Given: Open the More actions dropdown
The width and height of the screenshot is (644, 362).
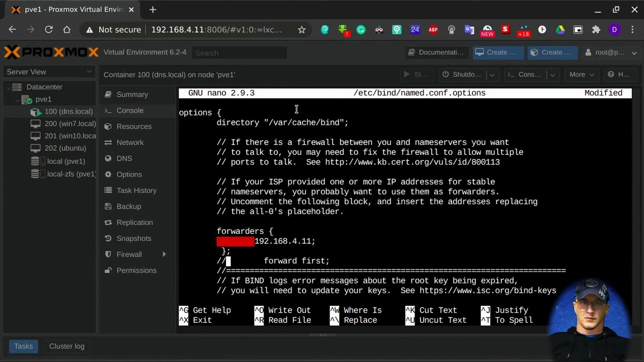Looking at the screenshot, I should (582, 74).
